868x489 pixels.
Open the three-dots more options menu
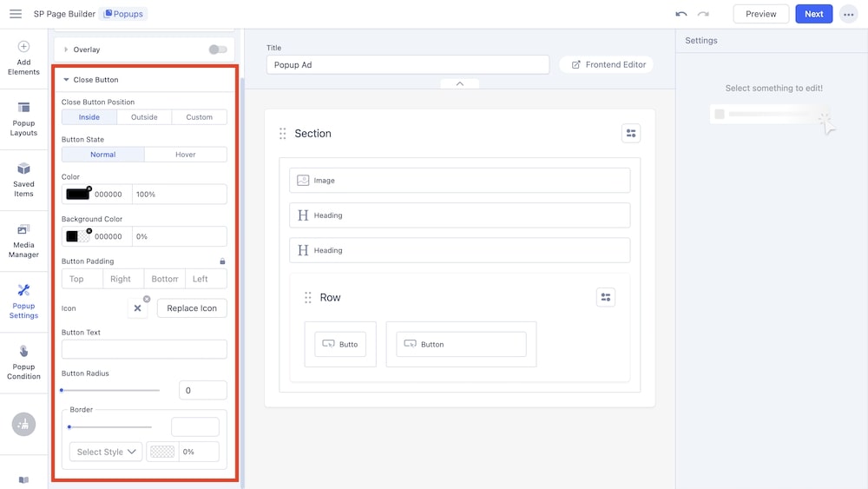coord(848,14)
